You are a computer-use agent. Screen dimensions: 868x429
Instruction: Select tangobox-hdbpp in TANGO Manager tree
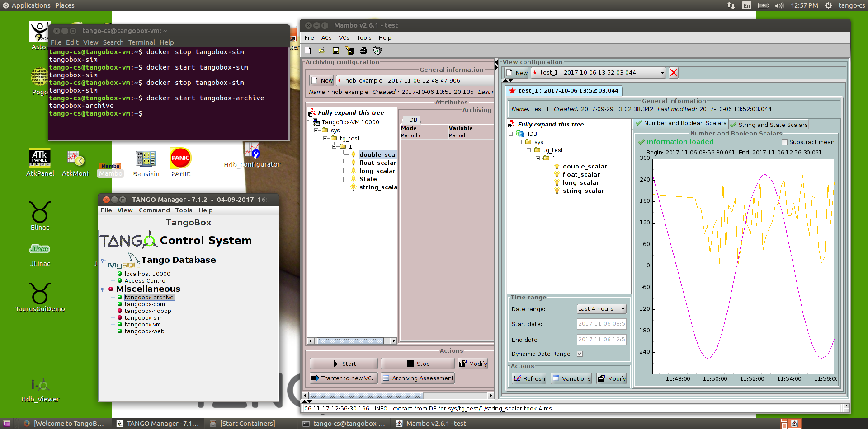(x=148, y=311)
